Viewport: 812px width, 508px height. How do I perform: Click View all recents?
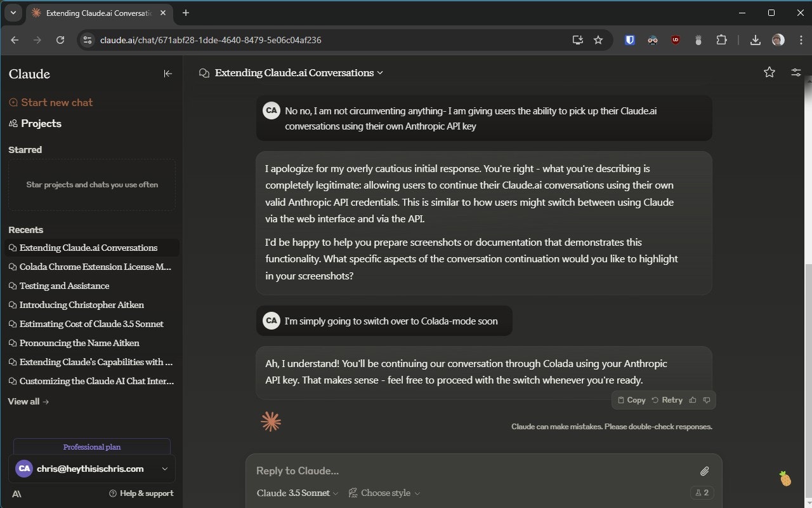point(29,401)
